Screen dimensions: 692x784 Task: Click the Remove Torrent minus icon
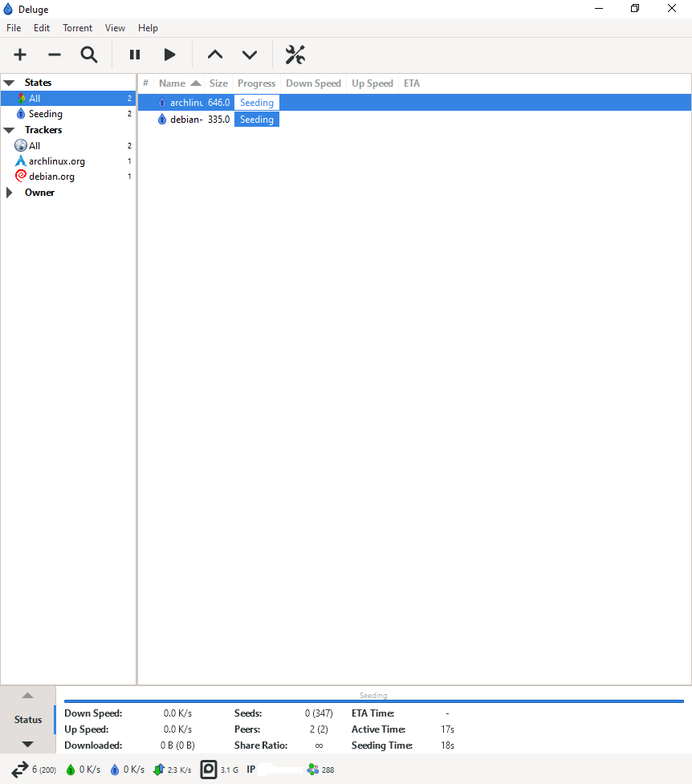[x=55, y=55]
